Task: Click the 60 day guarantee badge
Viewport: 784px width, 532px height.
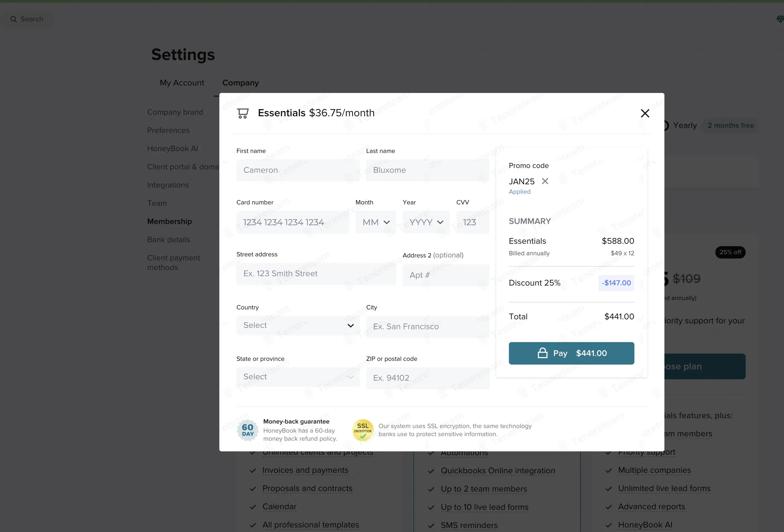Action: tap(248, 430)
